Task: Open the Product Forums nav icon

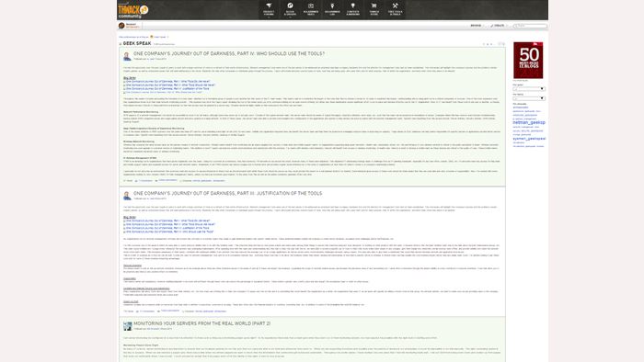Action: click(x=269, y=8)
